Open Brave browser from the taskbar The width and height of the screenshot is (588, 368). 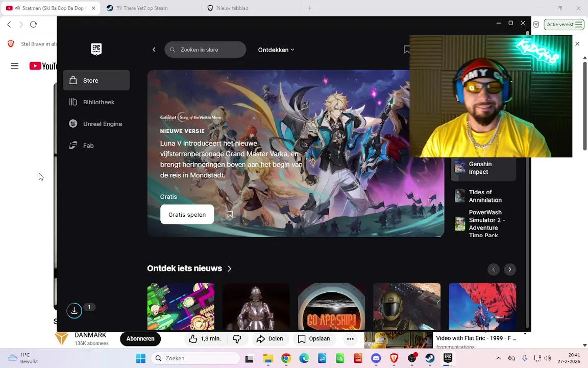394,358
